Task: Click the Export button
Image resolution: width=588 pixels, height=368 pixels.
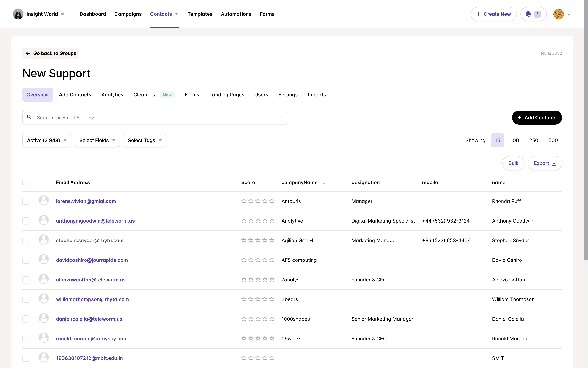Action: [545, 163]
